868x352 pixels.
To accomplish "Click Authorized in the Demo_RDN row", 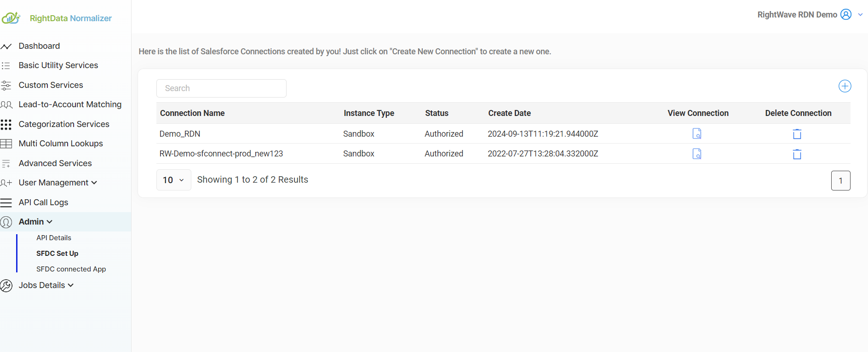I will pyautogui.click(x=444, y=134).
